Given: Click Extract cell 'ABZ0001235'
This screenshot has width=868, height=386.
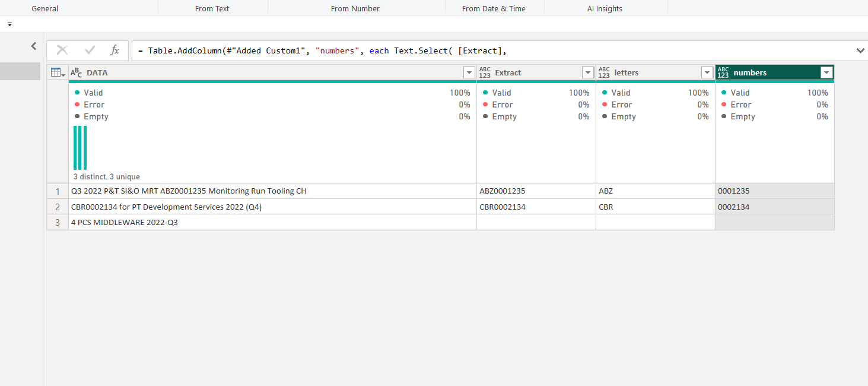Looking at the screenshot, I should (x=536, y=191).
